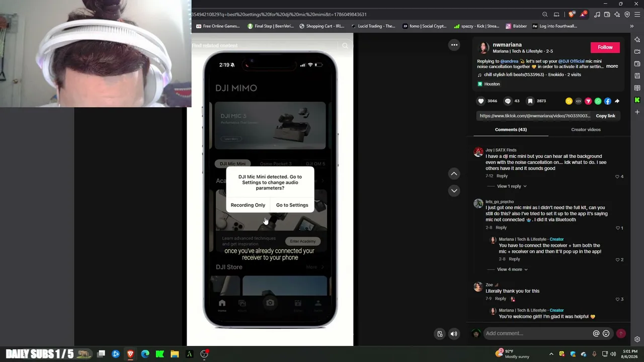Open File Explorer from the taskbar
The height and width of the screenshot is (362, 644).
pos(175,354)
